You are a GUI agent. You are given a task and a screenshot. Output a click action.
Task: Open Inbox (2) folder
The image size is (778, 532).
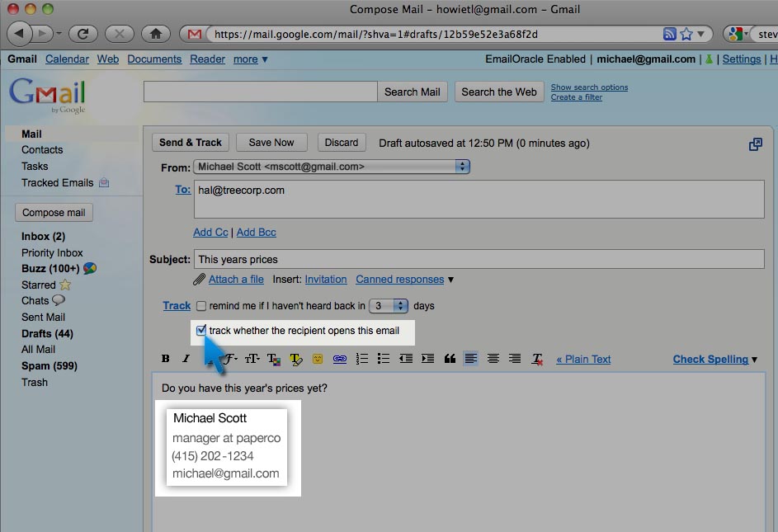(43, 236)
